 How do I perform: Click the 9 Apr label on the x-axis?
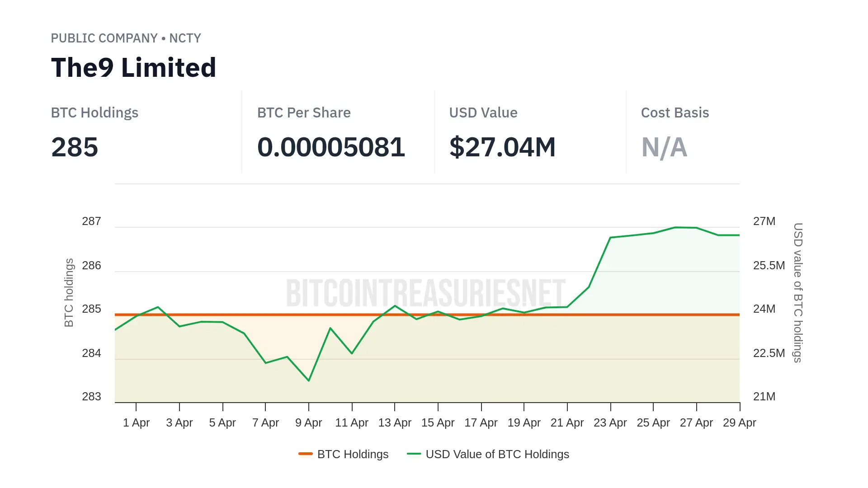(x=308, y=422)
